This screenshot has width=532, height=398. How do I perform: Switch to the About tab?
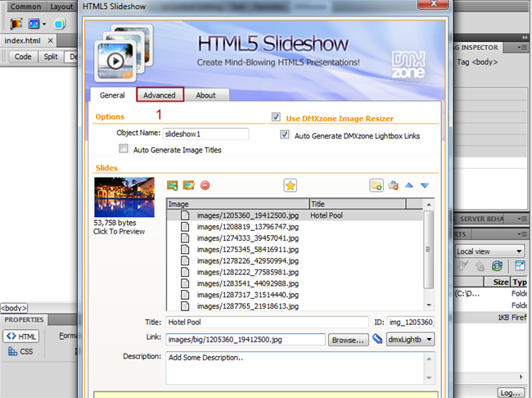pyautogui.click(x=205, y=96)
